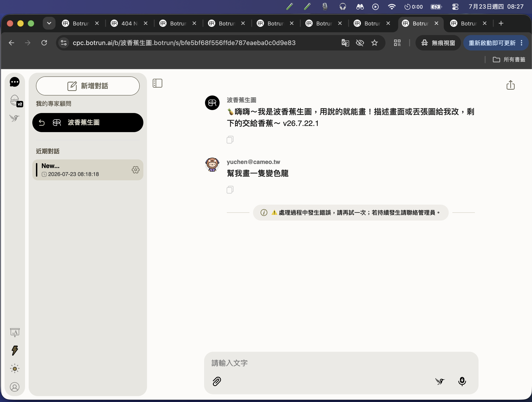
Task: Open the chat bubble icon in left rail
Action: 15,82
